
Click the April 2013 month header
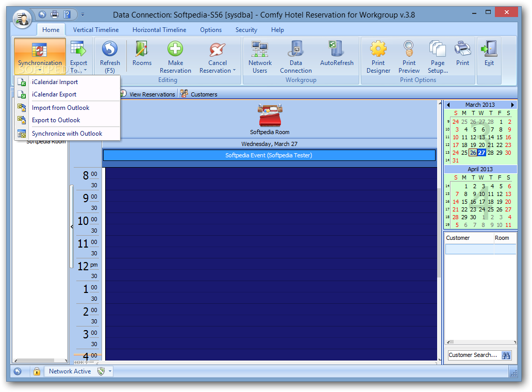click(x=480, y=169)
